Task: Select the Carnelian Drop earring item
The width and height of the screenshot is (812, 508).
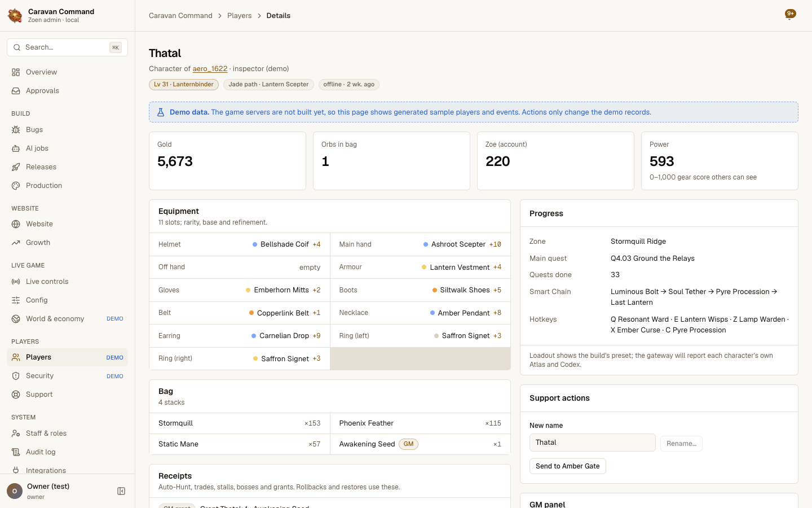Action: point(284,336)
